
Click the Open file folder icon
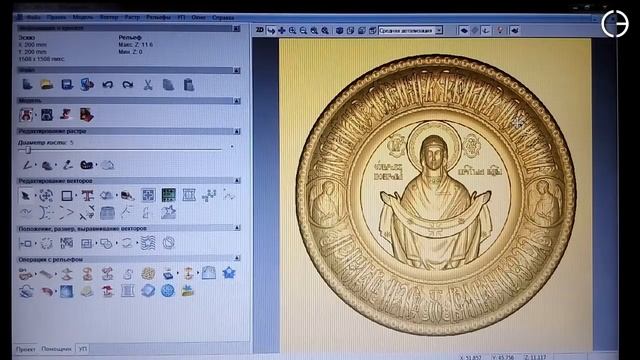[47, 84]
